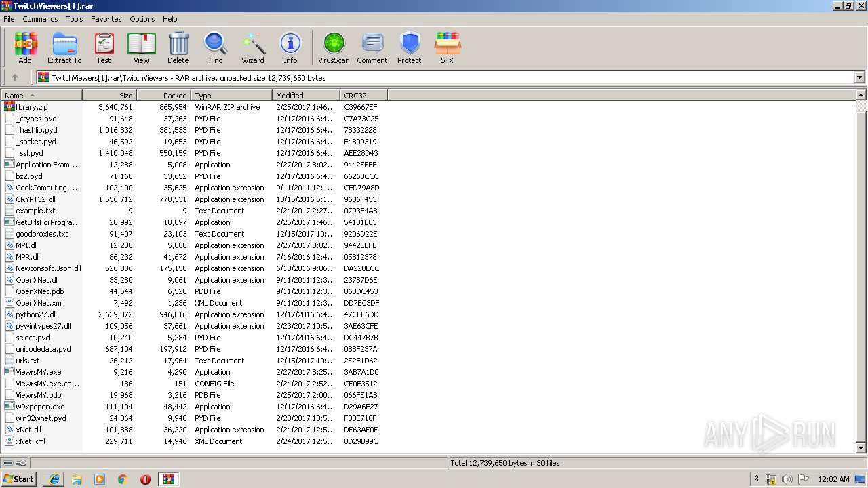Select the OpenXNet.xml file icon
This screenshot has height=488, width=868.
tap(9, 303)
